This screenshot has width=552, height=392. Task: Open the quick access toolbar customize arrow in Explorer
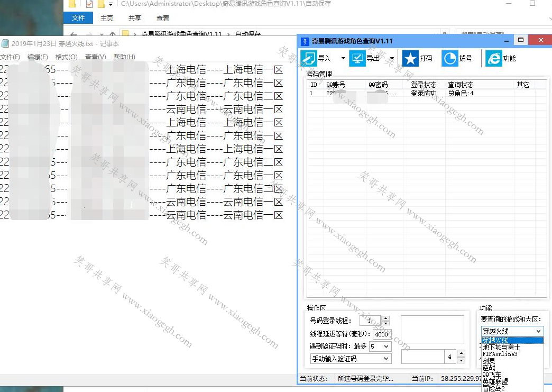[111, 4]
